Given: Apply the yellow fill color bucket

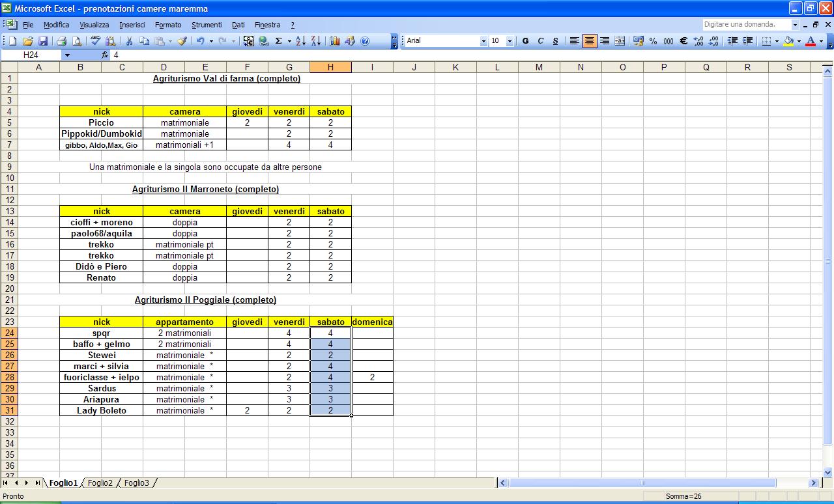Looking at the screenshot, I should click(788, 41).
